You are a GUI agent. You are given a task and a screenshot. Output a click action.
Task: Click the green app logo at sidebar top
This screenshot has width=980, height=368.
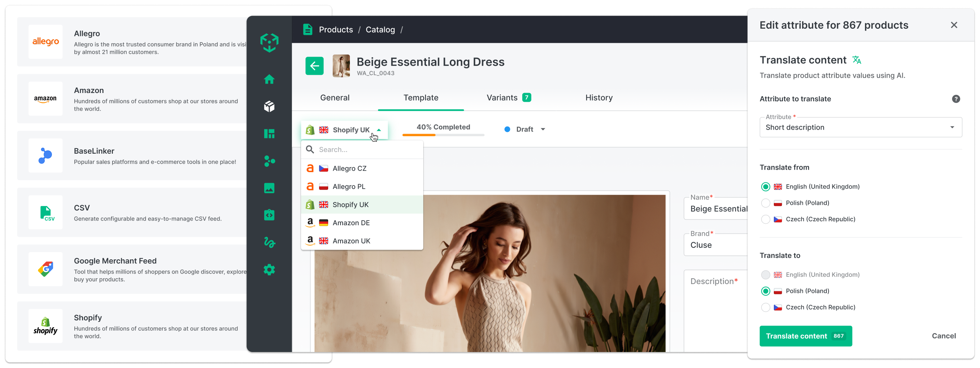point(269,42)
